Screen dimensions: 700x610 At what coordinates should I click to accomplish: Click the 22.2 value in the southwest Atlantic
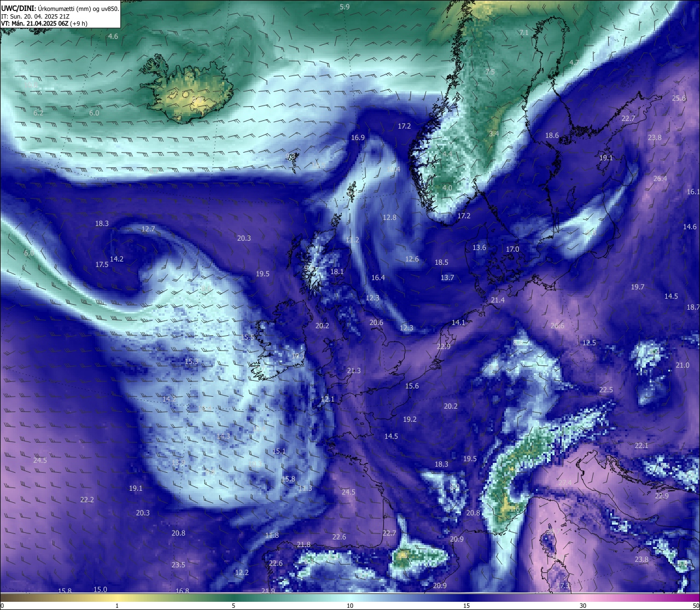tap(87, 500)
